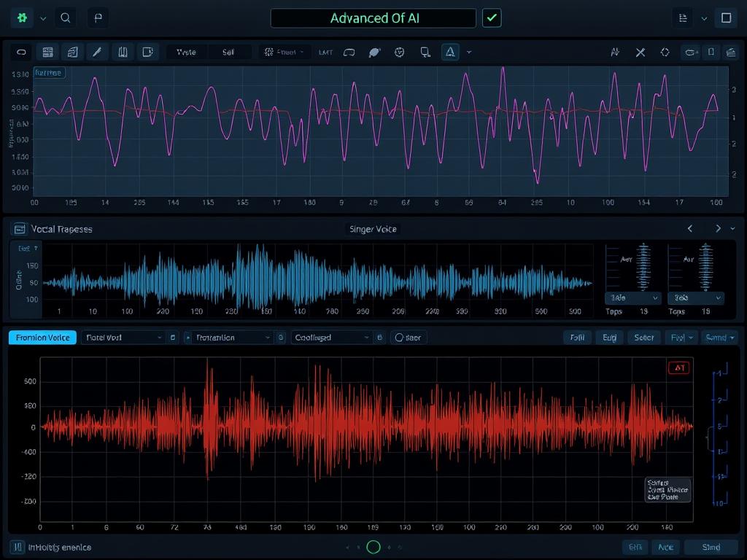Click the diamond target icon

pyautogui.click(x=665, y=52)
